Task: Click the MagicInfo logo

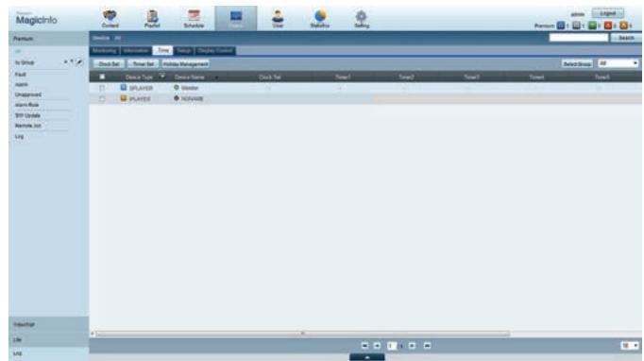Action: (x=36, y=19)
